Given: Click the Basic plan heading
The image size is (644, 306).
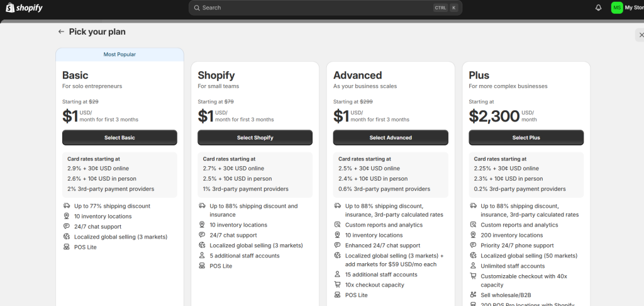Looking at the screenshot, I should click(75, 76).
